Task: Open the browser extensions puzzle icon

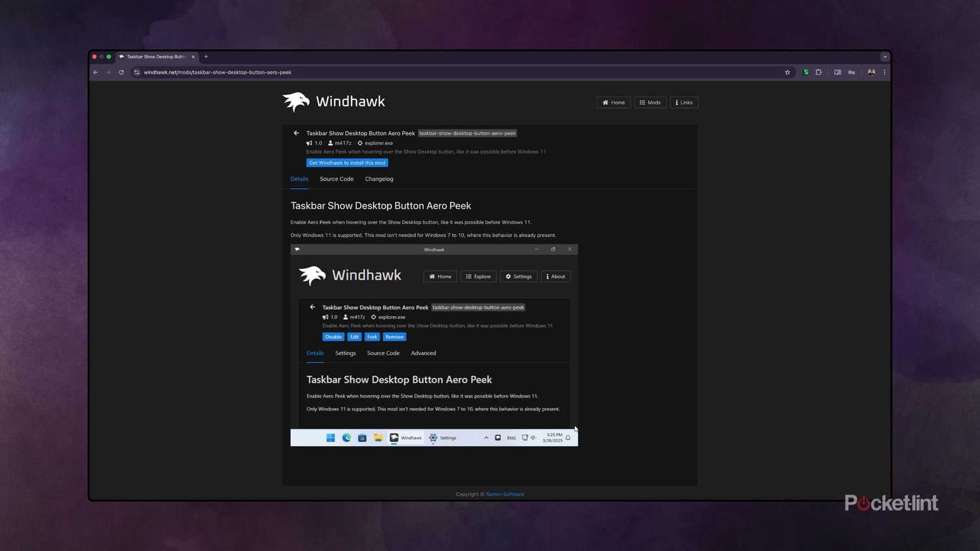Action: tap(819, 72)
